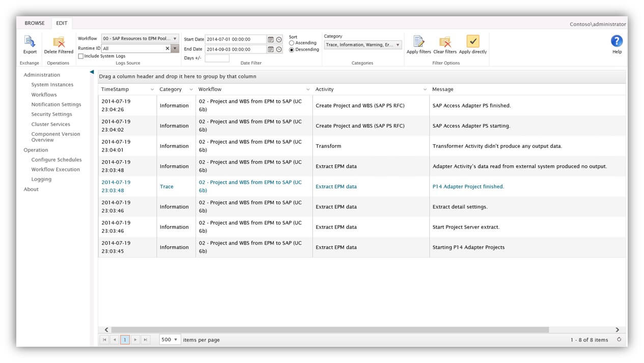The height and width of the screenshot is (363, 644).
Task: Open Component Version Overview in the sidebar
Action: [x=55, y=137]
